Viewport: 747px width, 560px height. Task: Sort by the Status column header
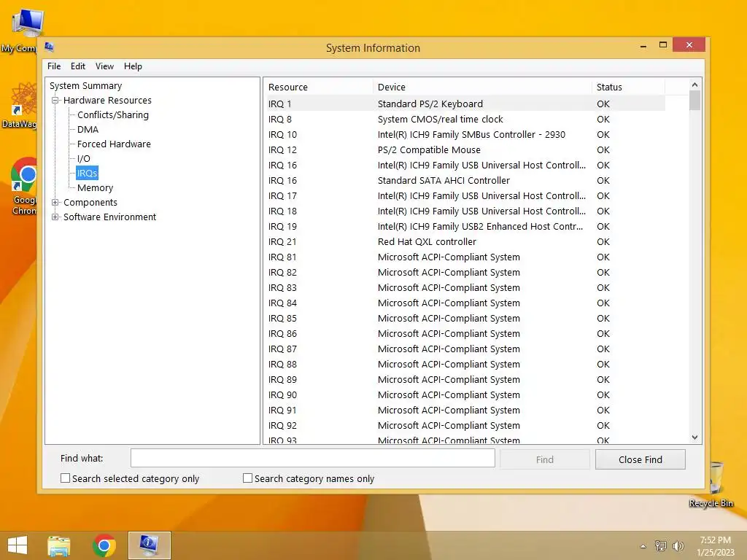pyautogui.click(x=628, y=87)
